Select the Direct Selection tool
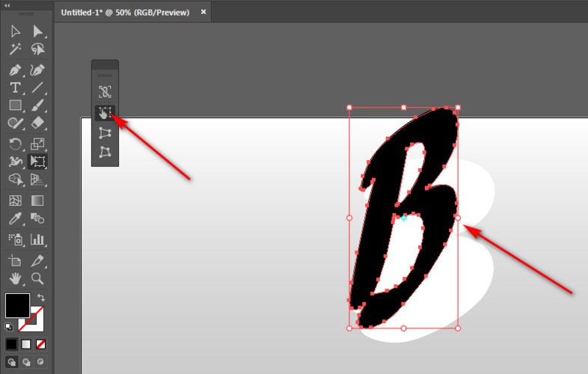 coord(37,31)
